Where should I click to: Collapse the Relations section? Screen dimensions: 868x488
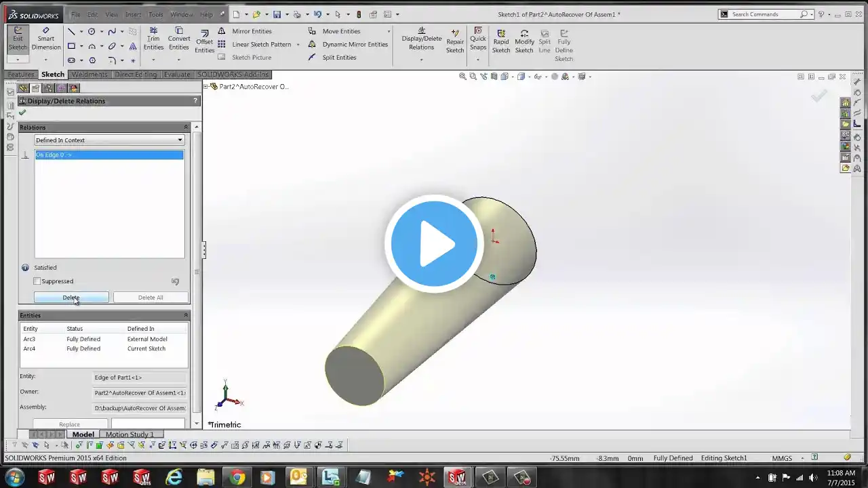point(186,127)
